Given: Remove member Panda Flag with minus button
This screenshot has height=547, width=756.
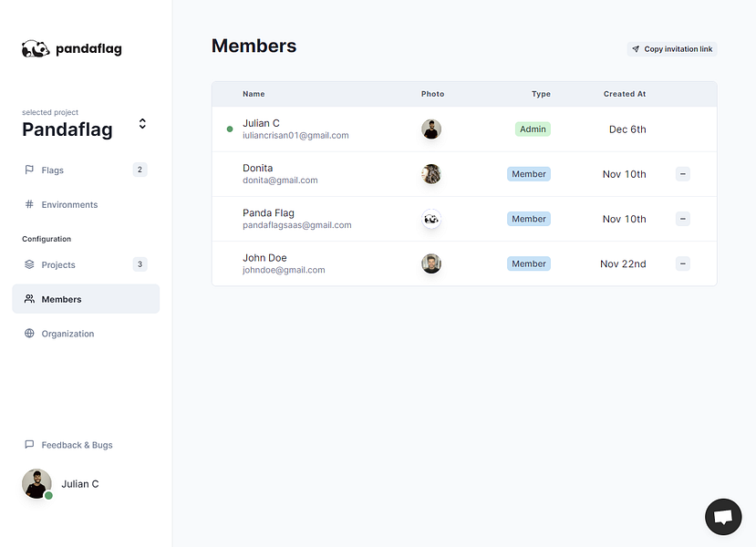Looking at the screenshot, I should [683, 219].
